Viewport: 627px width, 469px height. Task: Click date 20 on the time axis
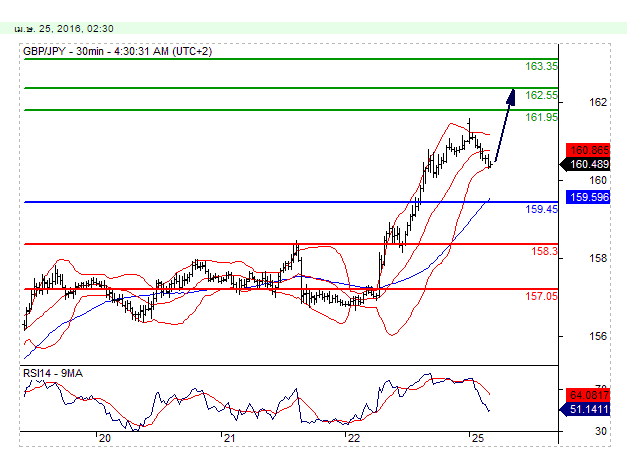click(x=104, y=438)
